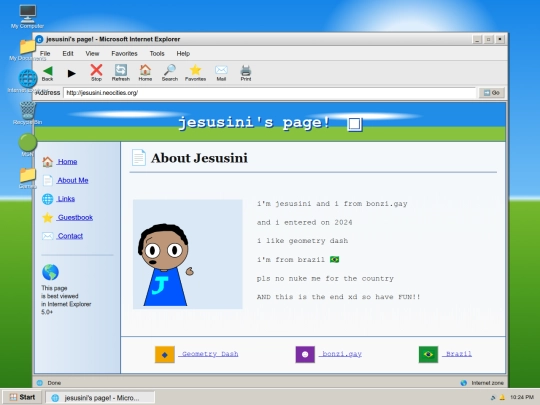This screenshot has width=540, height=405.
Task: Click the yellow bell tray icon
Action: coord(502,397)
